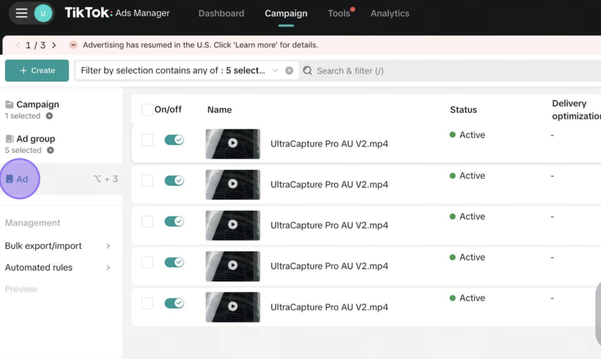The image size is (601, 364).
Task: Switch to the Dashboard tab
Action: tap(221, 13)
